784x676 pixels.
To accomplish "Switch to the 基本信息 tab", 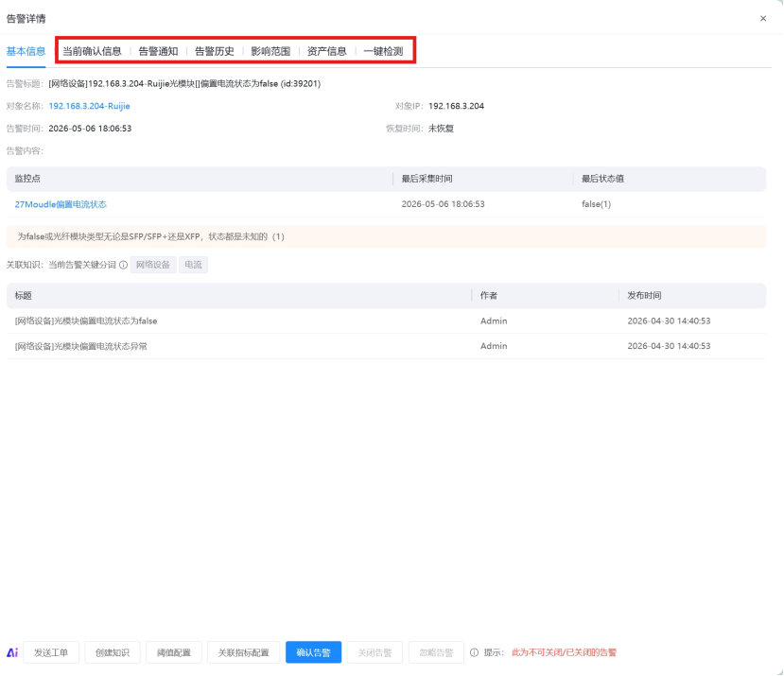I will (26, 51).
